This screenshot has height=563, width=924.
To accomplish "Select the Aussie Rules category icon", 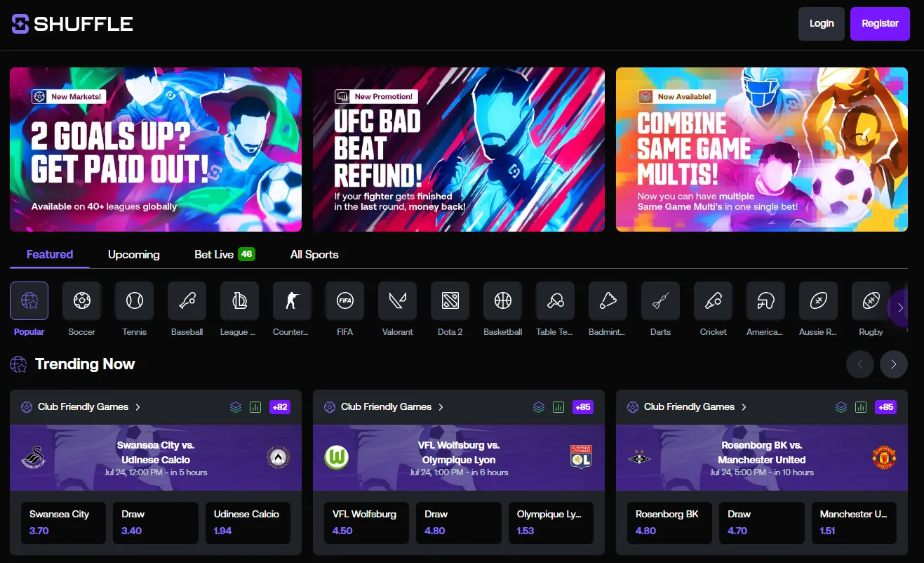I will [x=819, y=301].
